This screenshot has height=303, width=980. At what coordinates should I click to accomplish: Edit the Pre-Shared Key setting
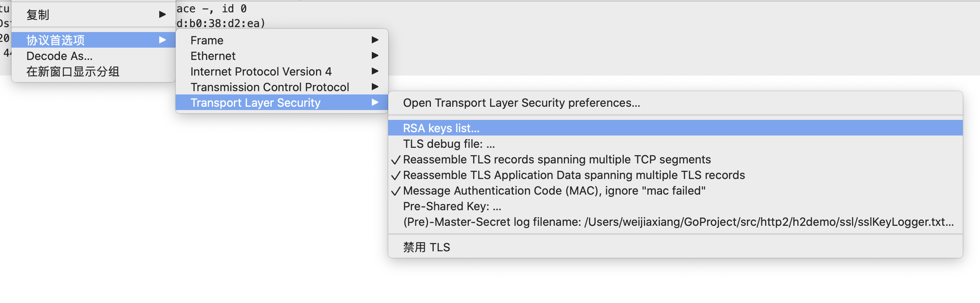click(452, 206)
